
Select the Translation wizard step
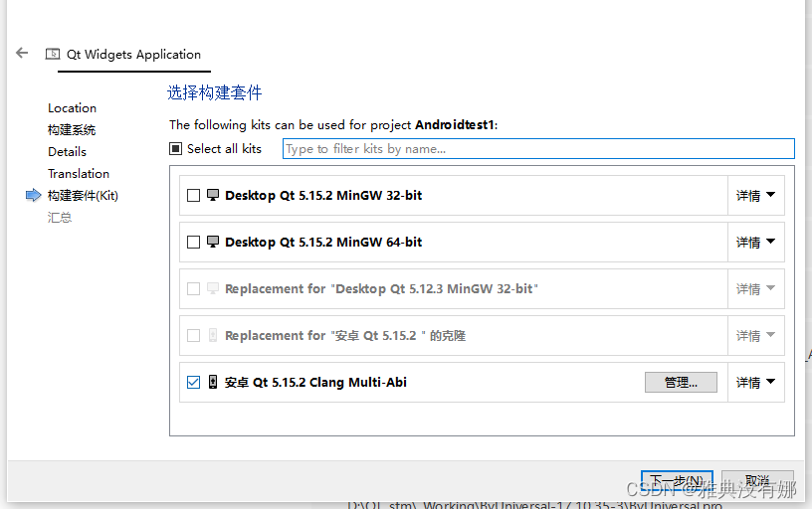[x=79, y=173]
